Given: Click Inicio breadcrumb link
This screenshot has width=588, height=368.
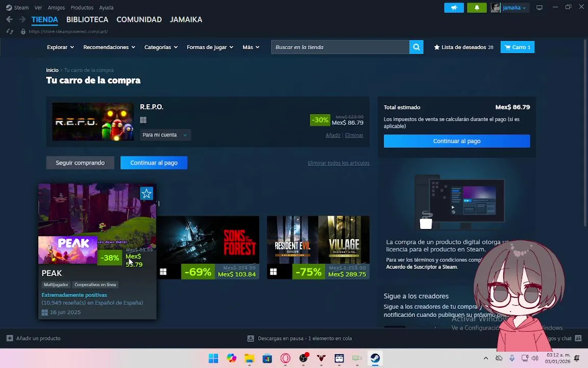Looking at the screenshot, I should coord(52,70).
